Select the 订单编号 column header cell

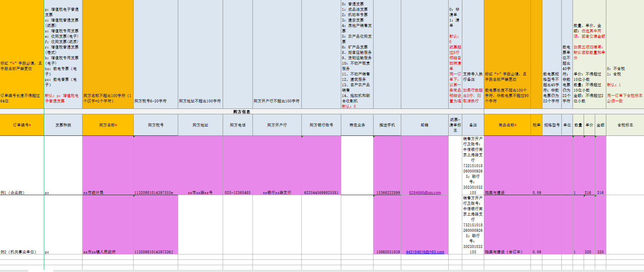(x=22, y=125)
